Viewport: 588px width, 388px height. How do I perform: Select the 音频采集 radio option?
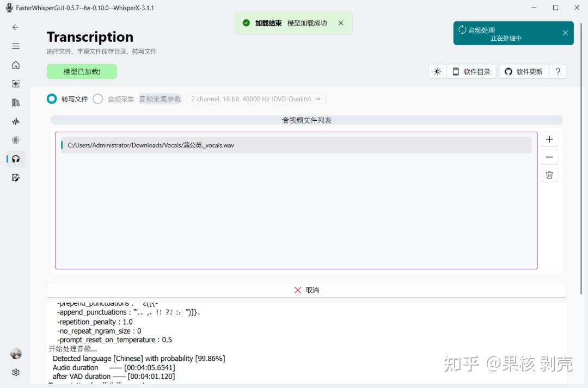pyautogui.click(x=98, y=99)
